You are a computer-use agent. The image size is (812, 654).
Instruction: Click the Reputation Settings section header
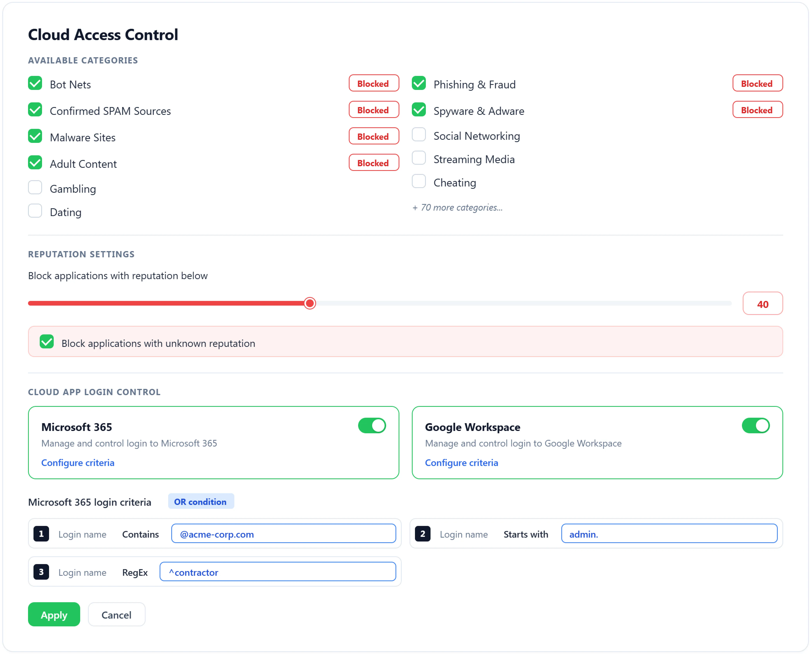click(x=81, y=254)
